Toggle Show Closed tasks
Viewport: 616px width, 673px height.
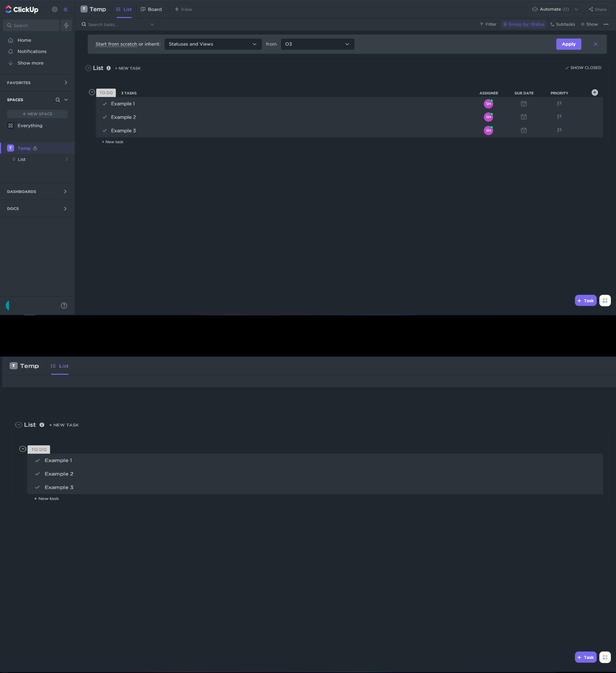coord(583,68)
